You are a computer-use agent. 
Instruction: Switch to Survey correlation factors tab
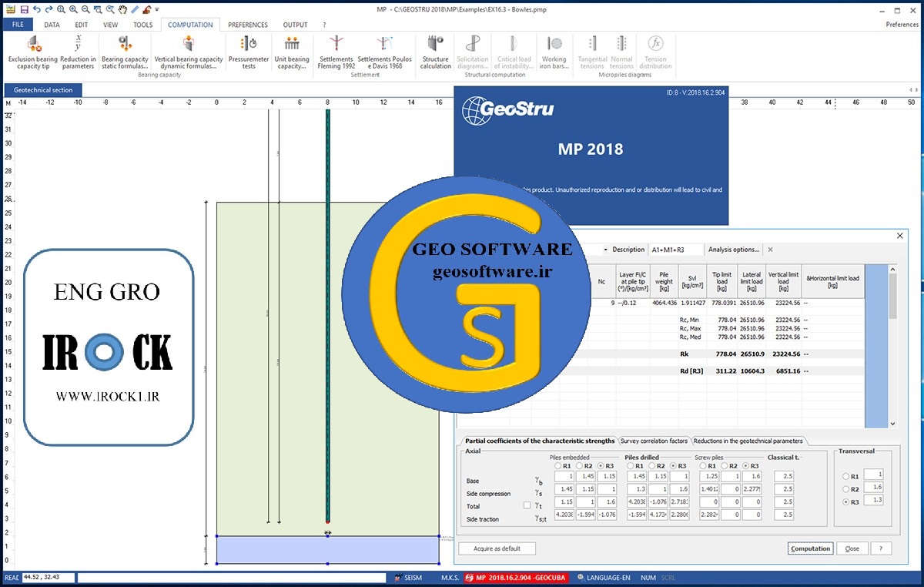click(654, 441)
